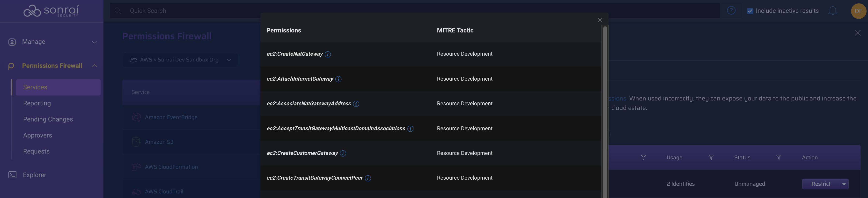Click the Amazon S3 bucket icon
The image size is (868, 198).
point(136,142)
